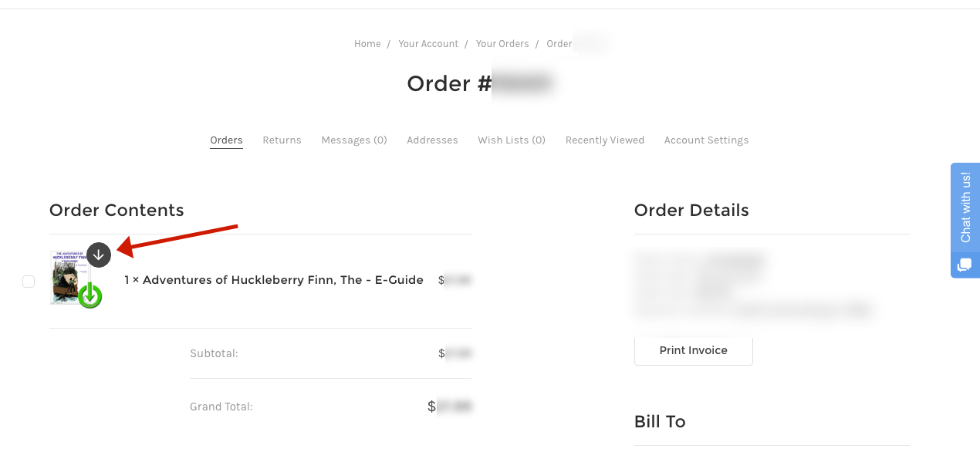Open the Chat with us widget

[965, 207]
